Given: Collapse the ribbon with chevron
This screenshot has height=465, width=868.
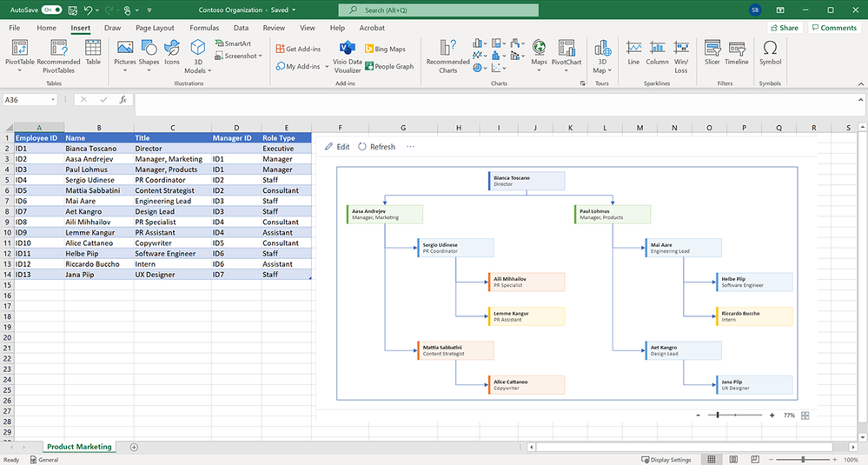Looking at the screenshot, I should (x=861, y=83).
